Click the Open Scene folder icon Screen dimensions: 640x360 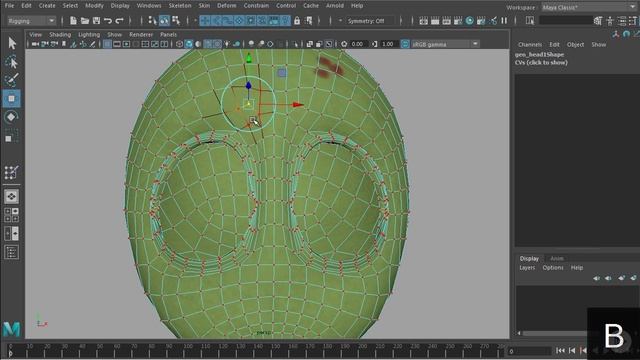[x=84, y=20]
